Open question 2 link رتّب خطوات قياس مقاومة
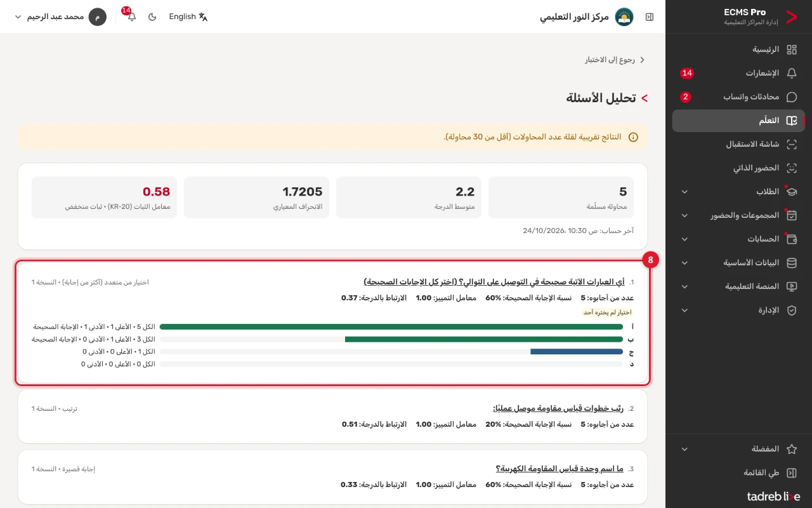812x508 pixels. click(559, 408)
